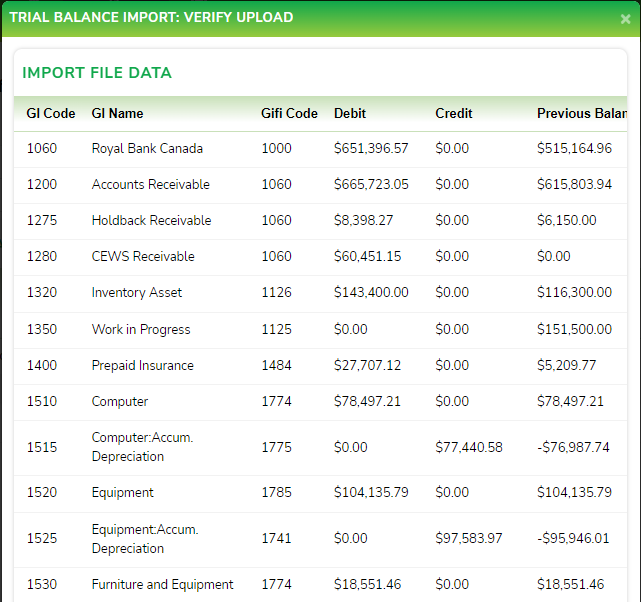Click Gifi code 1785 cell
Screen dimensions: 641x602
(276, 492)
